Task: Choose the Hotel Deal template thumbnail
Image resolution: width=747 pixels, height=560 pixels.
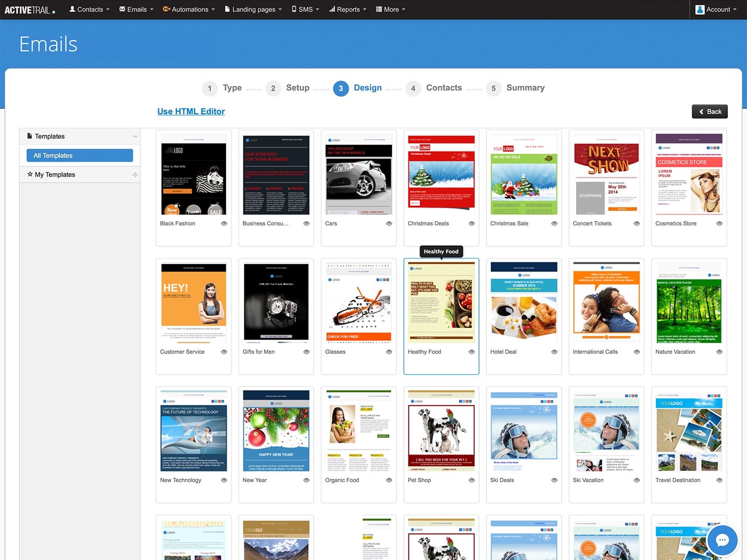Action: pyautogui.click(x=524, y=301)
